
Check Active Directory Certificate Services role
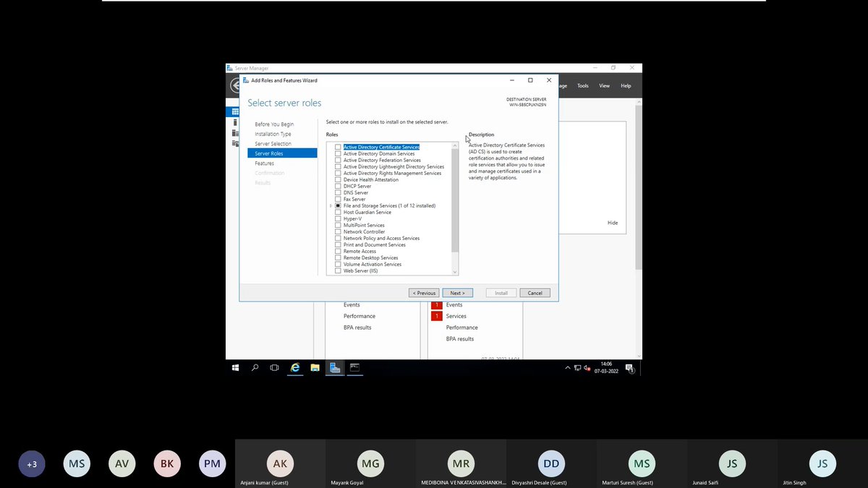click(x=338, y=147)
